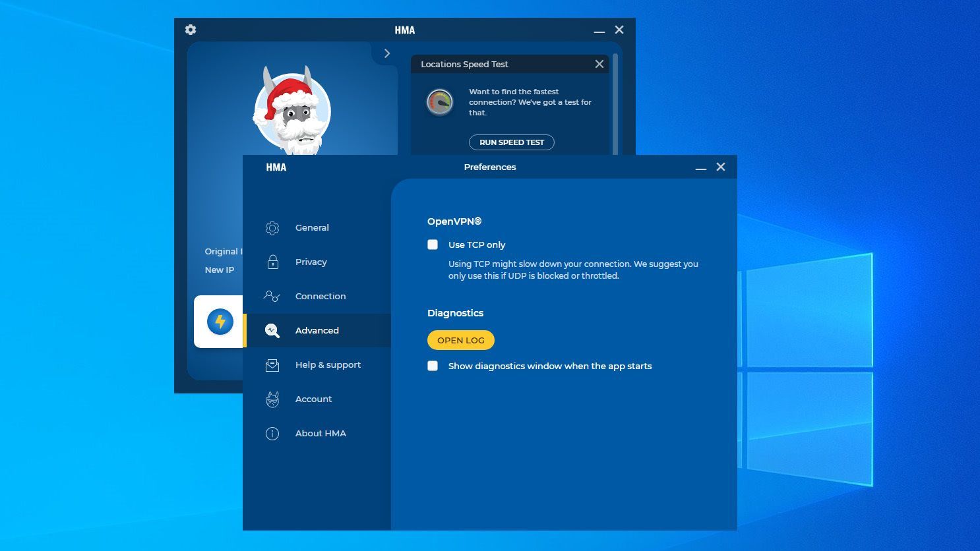This screenshot has height=551, width=980.
Task: Open settings via main window gear icon
Action: pyautogui.click(x=191, y=30)
